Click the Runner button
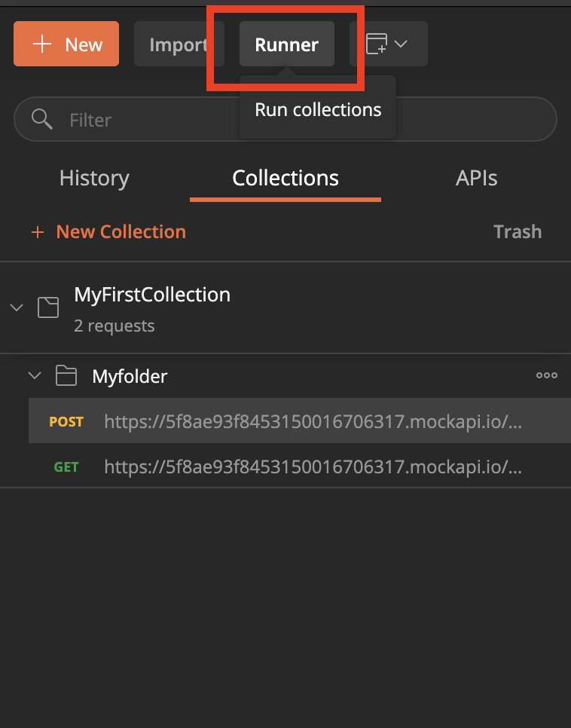 (x=286, y=44)
